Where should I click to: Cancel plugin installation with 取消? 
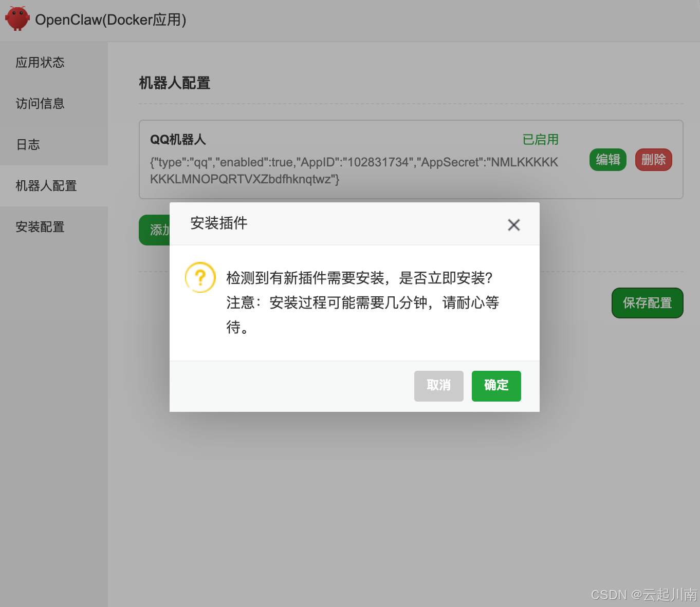[438, 386]
